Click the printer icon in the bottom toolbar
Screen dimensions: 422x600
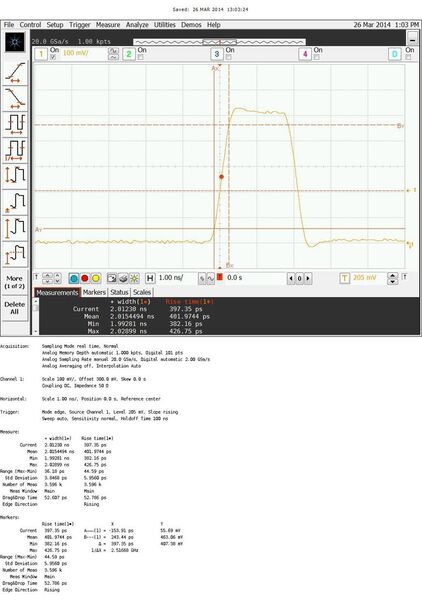[x=123, y=278]
